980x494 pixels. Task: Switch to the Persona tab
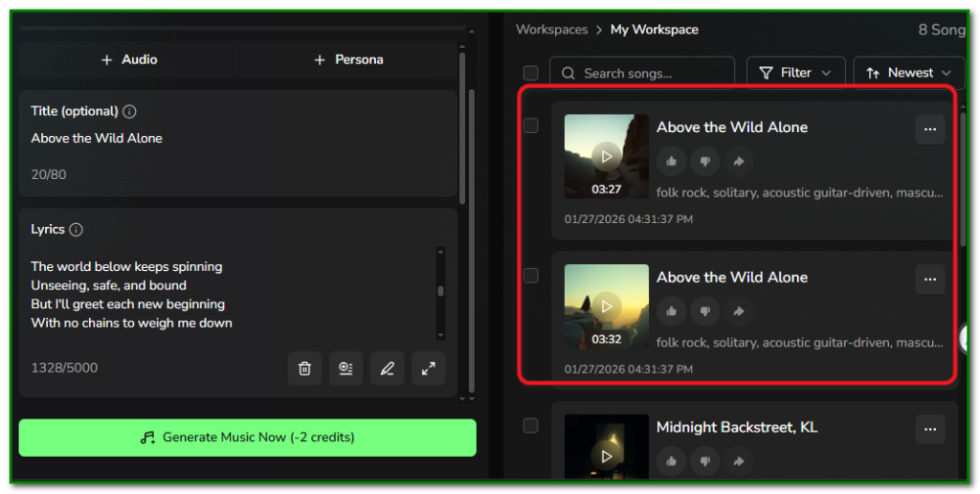coord(348,59)
